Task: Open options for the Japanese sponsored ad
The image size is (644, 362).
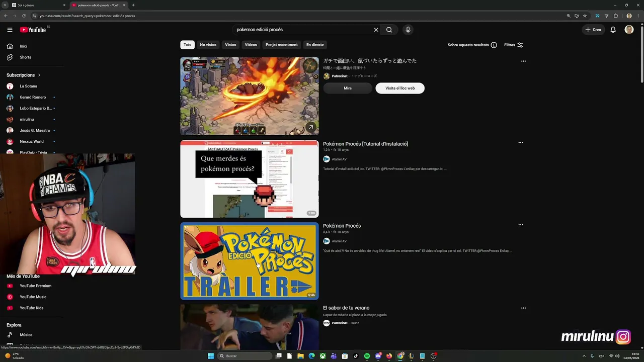Action: click(x=523, y=61)
